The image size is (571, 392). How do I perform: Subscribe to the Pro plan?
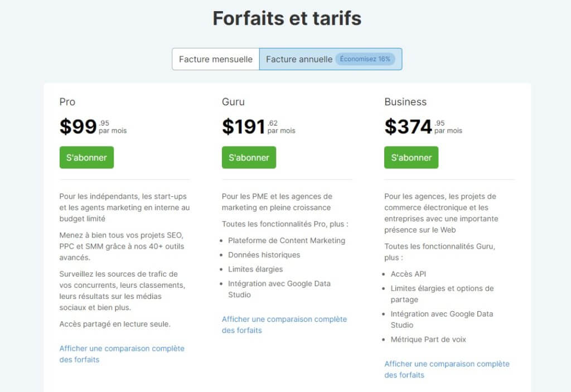pyautogui.click(x=86, y=157)
